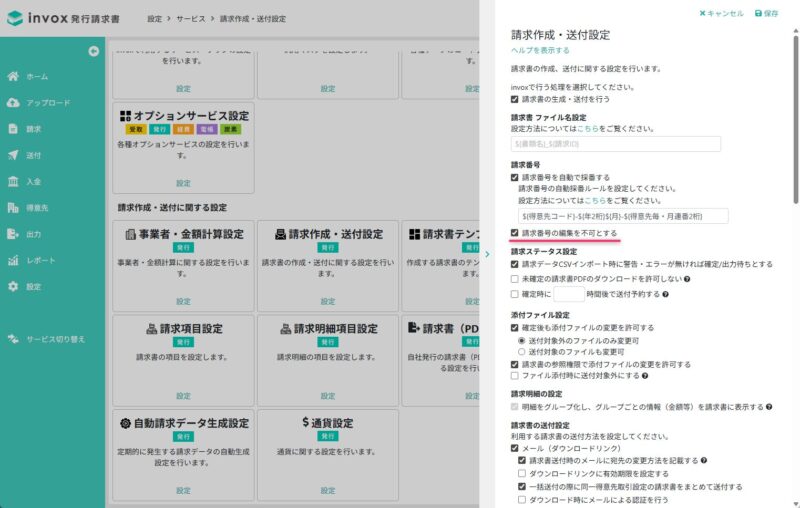This screenshot has width=800, height=508.
Task: Click 設定 link on 通貨設定 card
Action: (x=328, y=491)
